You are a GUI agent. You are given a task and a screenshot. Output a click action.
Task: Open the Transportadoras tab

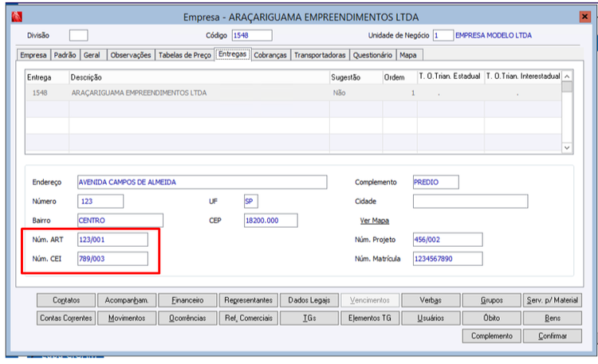320,55
